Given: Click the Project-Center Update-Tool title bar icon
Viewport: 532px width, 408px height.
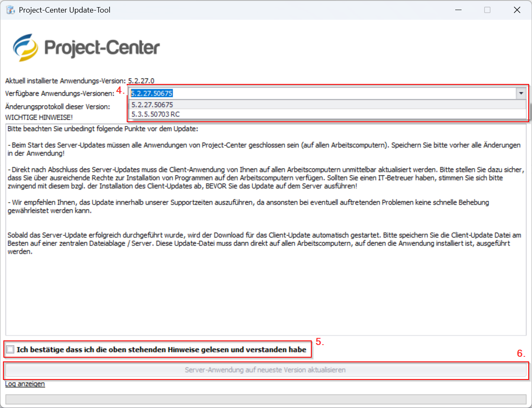Looking at the screenshot, I should coord(10,10).
